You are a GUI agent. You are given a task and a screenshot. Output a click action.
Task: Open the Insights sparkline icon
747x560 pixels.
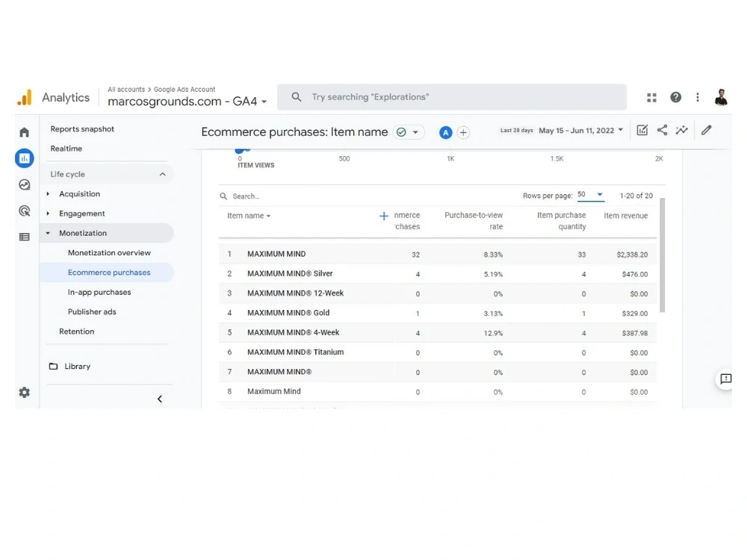click(x=682, y=130)
